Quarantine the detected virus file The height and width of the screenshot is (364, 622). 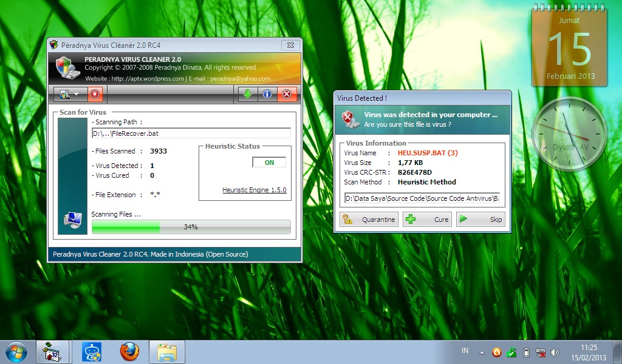(x=369, y=220)
